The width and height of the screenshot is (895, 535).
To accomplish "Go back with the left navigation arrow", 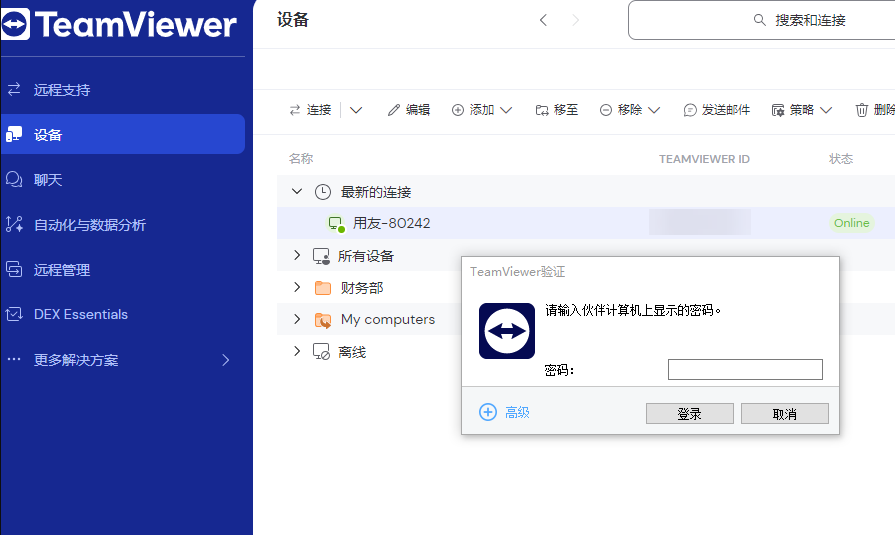I will (x=543, y=20).
